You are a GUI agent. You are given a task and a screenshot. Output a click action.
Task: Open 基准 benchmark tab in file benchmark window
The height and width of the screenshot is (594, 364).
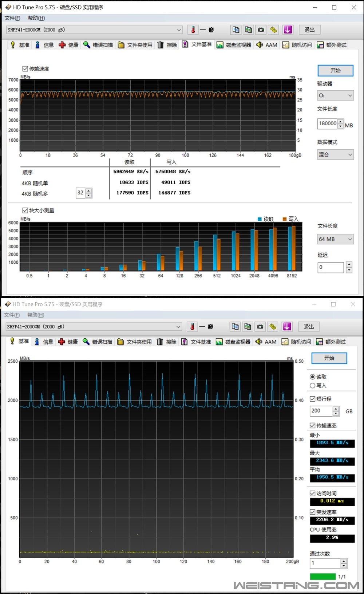[20, 45]
